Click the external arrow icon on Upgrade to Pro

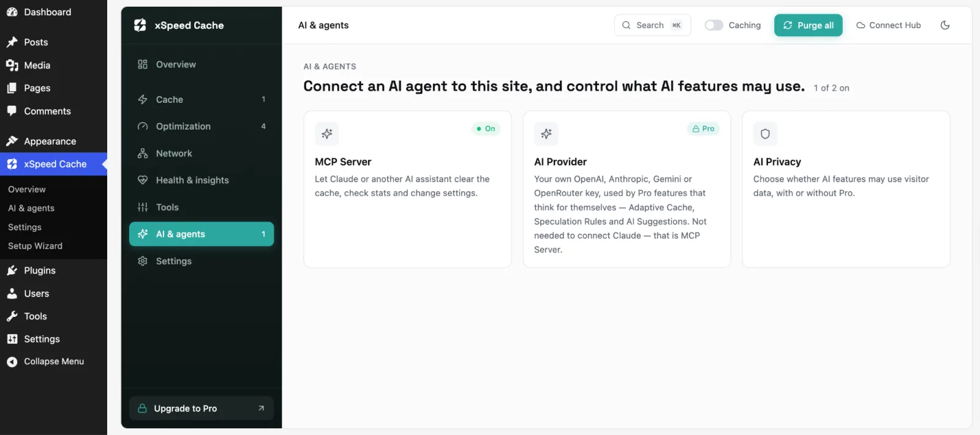(262, 408)
